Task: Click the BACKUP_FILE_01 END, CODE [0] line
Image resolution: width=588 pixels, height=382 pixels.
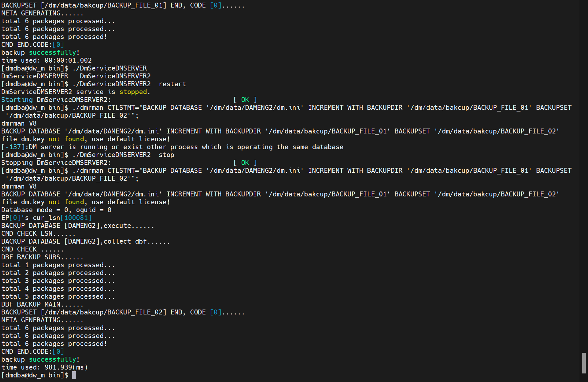Action: tap(123, 5)
